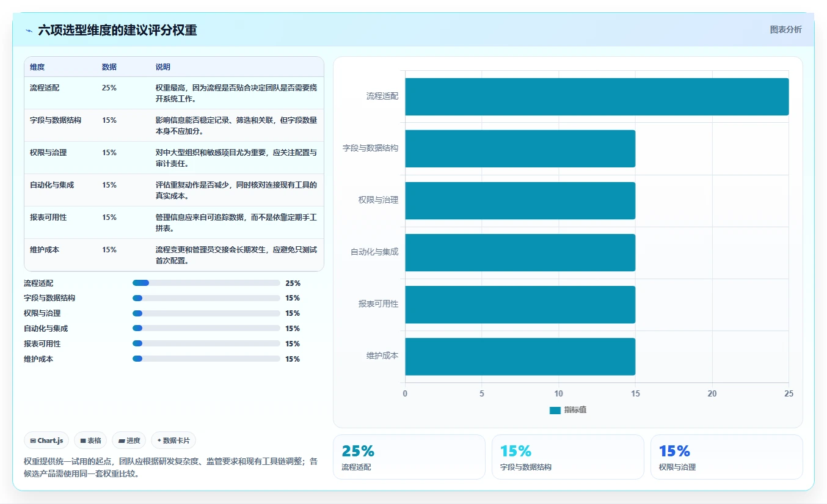Screen dimensions: 827x504
Task: Click the 维护成本 axis label in chart
Action: (382, 356)
